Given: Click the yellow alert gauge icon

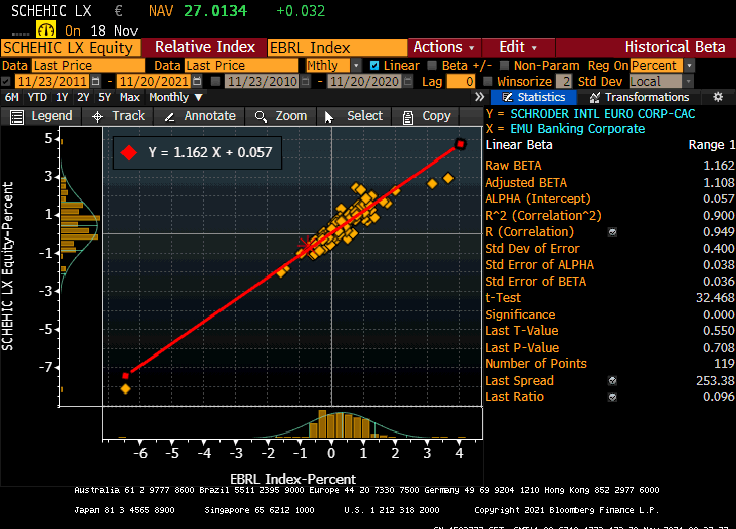Looking at the screenshot, I should pos(46,31).
